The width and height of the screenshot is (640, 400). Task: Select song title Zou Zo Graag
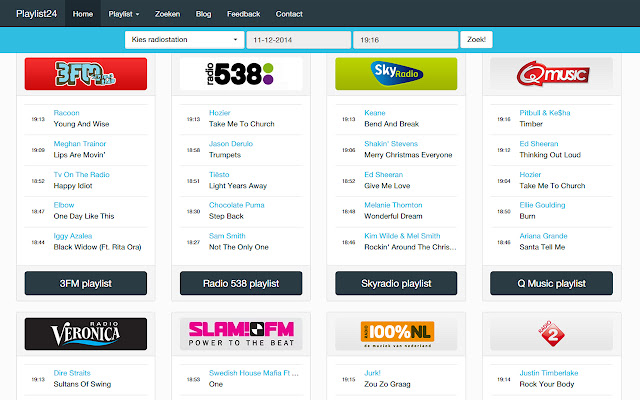pos(387,384)
